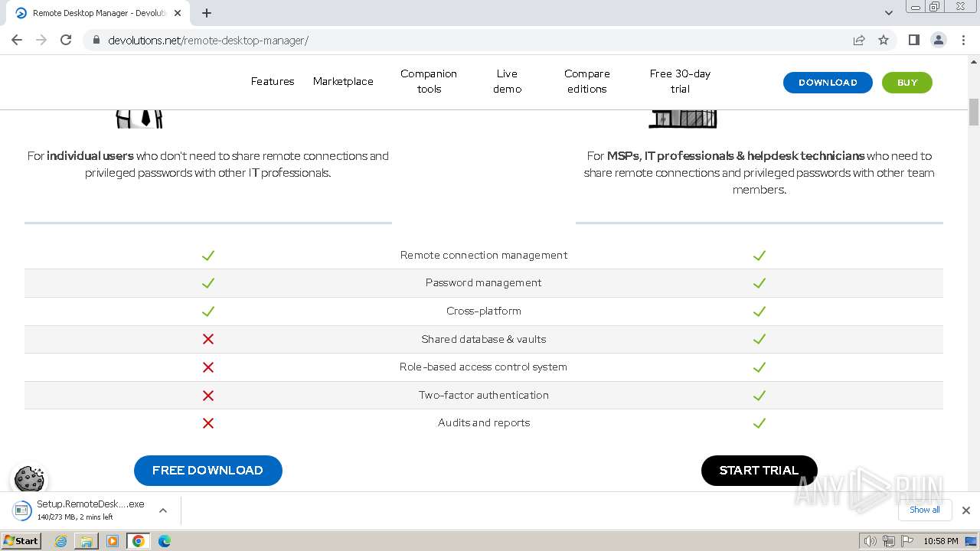Switch to Chrome in the taskbar
The height and width of the screenshot is (551, 980).
coord(139,541)
